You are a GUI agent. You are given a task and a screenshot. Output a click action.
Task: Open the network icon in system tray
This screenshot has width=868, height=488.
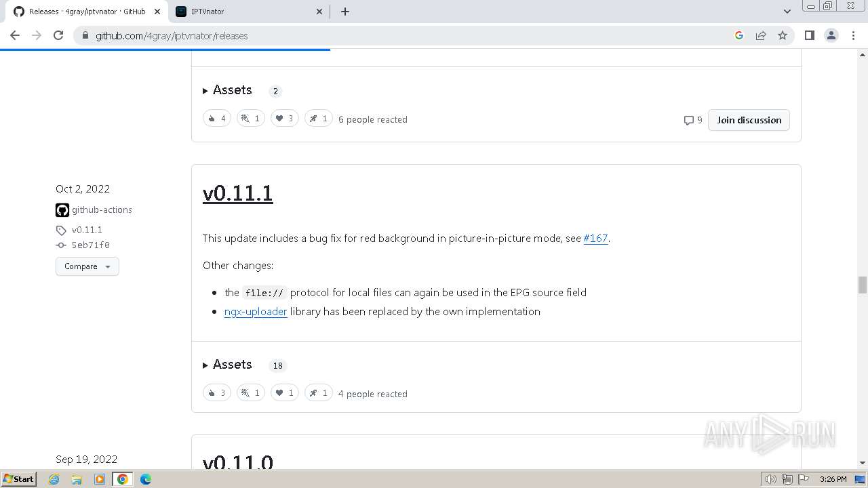[787, 479]
